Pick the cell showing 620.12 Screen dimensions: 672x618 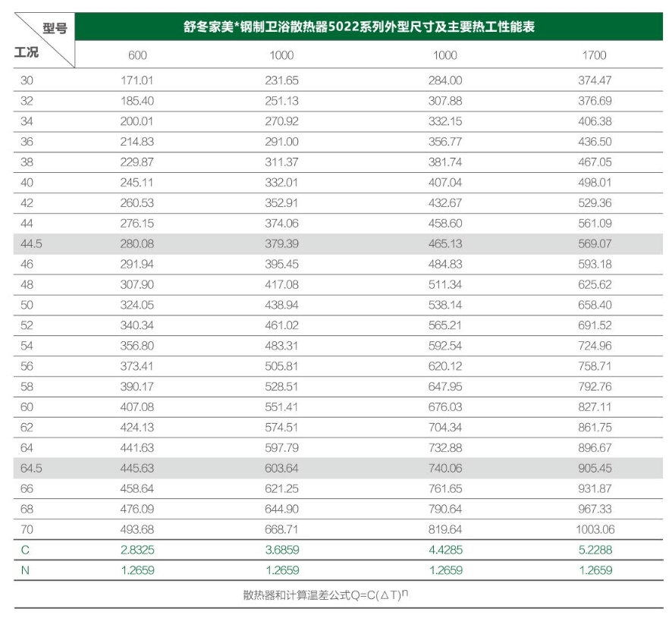tap(445, 366)
